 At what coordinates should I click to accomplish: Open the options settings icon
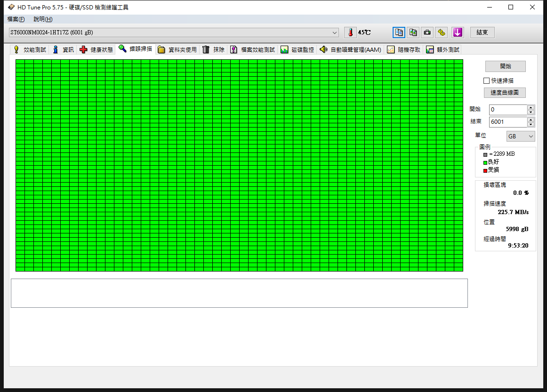coord(441,32)
